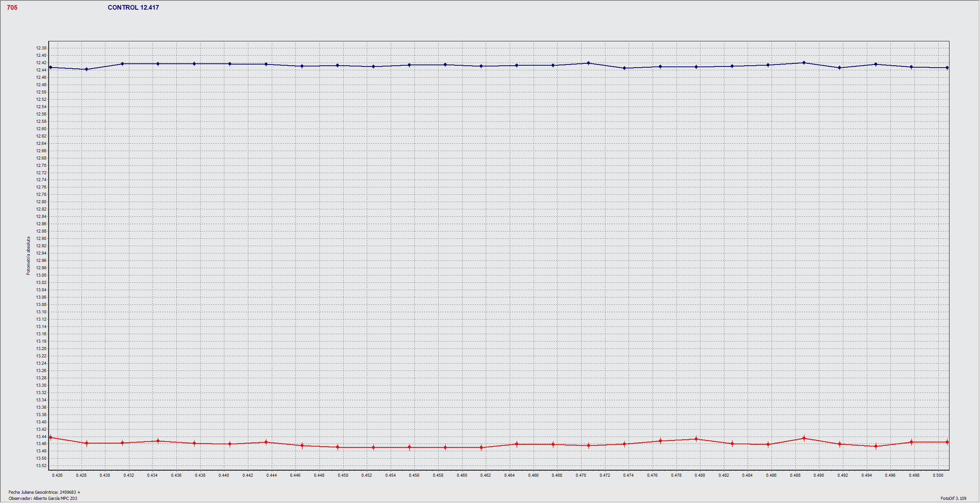The width and height of the screenshot is (980, 503).
Task: Select the 0.426 time axis tick label
Action: click(x=57, y=476)
